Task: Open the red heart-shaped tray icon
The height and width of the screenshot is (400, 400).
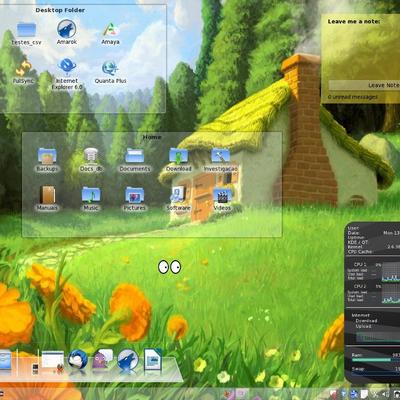Action: click(x=333, y=394)
